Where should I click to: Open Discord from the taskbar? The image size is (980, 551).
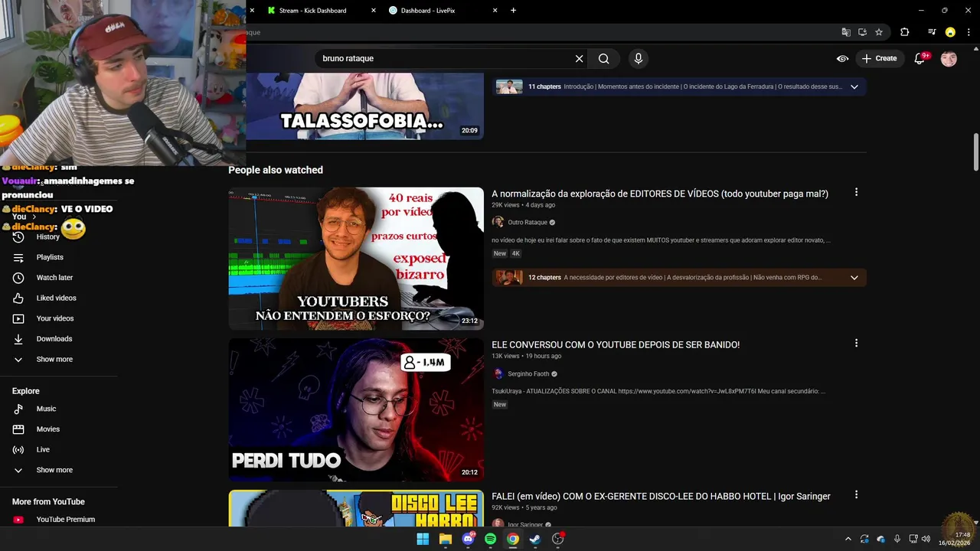click(x=468, y=539)
